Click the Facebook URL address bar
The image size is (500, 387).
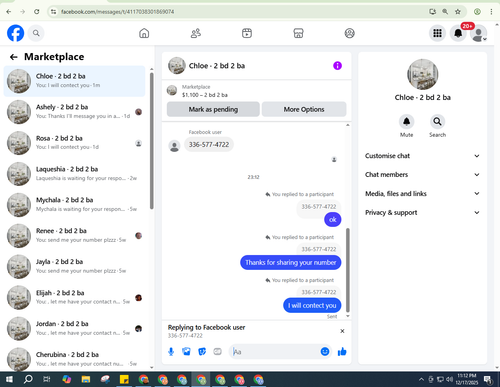(240, 12)
